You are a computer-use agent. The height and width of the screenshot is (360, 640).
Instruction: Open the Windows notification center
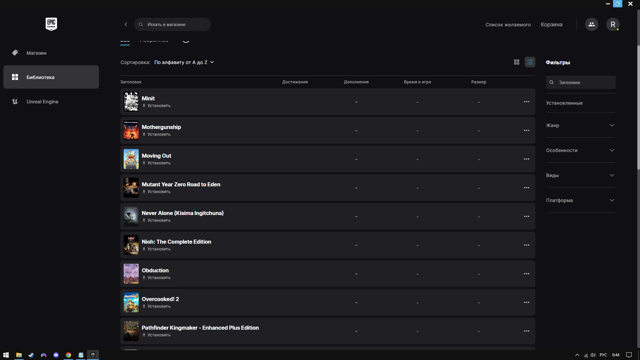point(629,355)
